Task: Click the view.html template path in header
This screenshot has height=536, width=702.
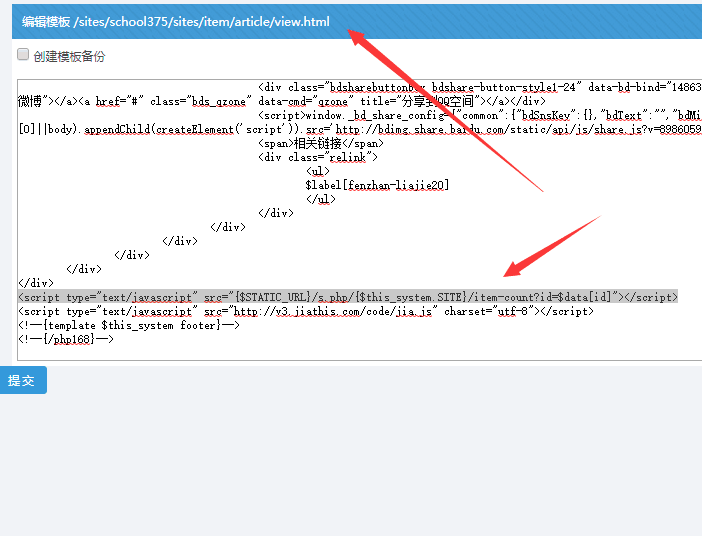Action: [201, 21]
